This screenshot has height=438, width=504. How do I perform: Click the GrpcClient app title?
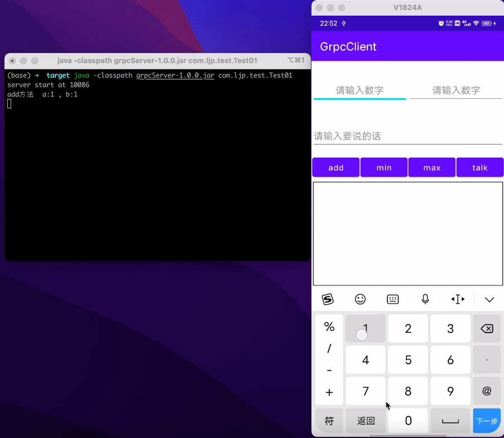click(348, 47)
